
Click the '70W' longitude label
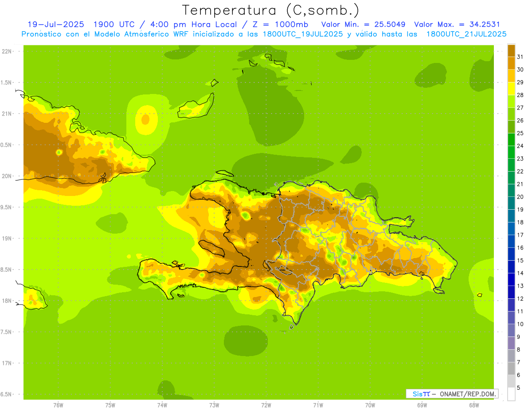click(x=370, y=405)
